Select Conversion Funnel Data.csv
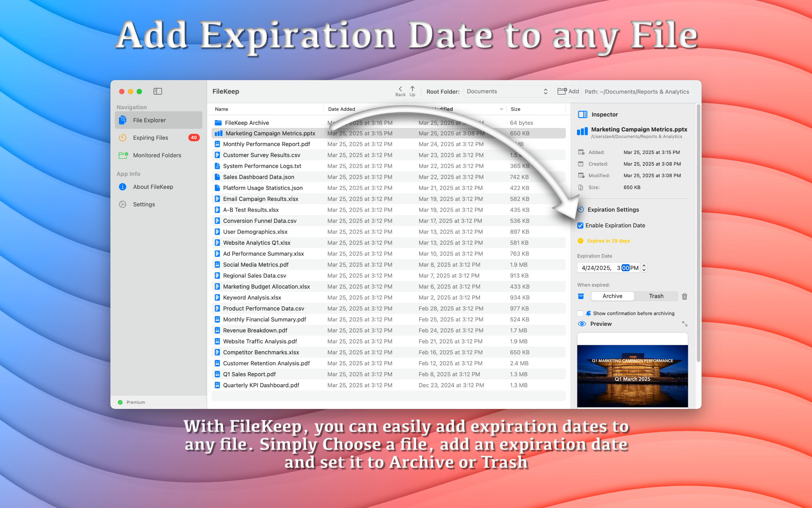 [389, 221]
